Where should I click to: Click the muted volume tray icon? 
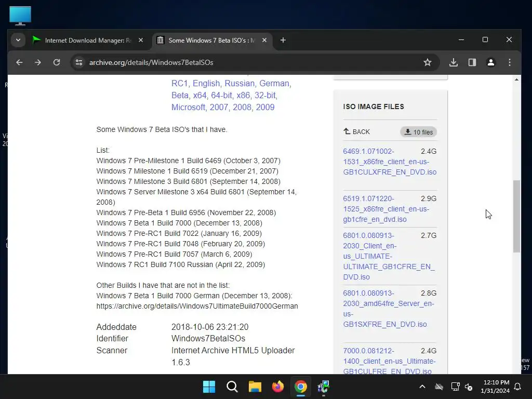tap(469, 387)
